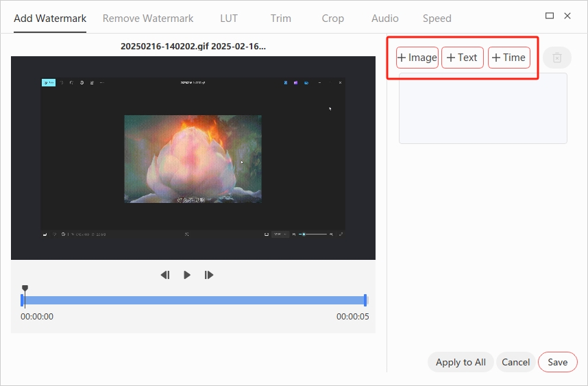Select the Add Watermark tab

(x=50, y=19)
